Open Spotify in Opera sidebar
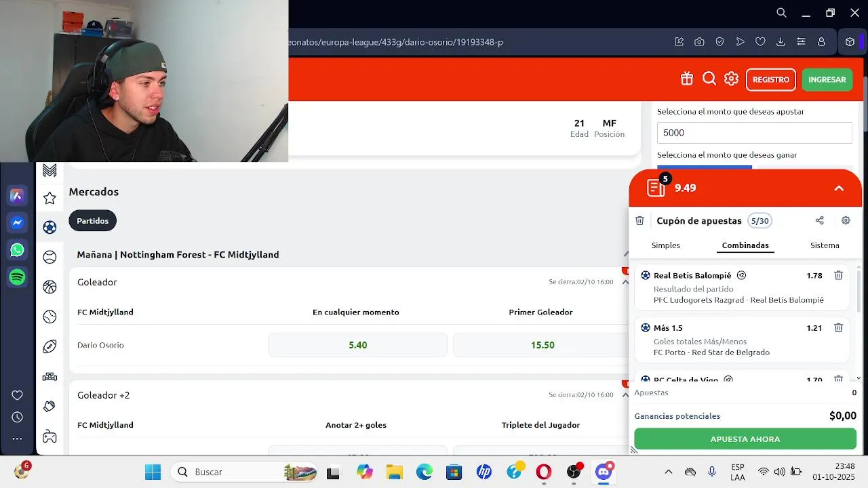Screen dimensions: 868x488 coord(18,277)
